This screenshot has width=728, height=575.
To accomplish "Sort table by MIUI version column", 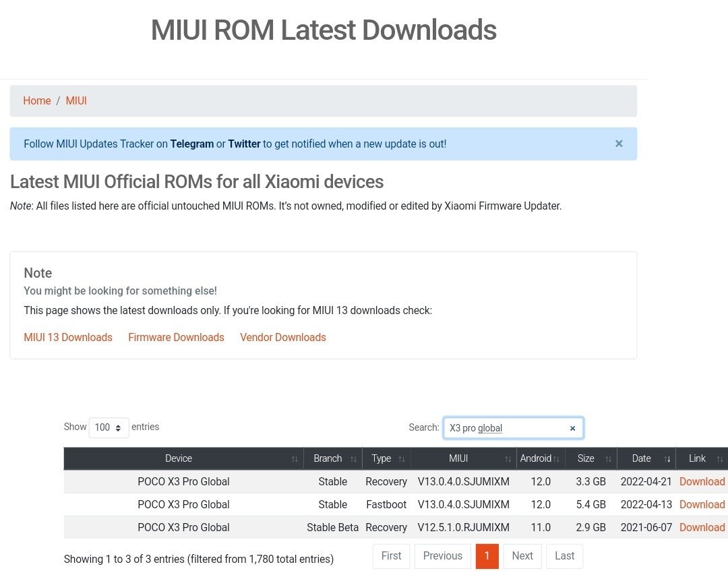I will tap(463, 458).
